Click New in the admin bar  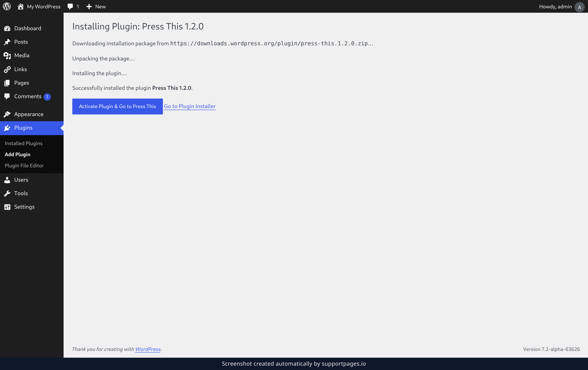101,7
